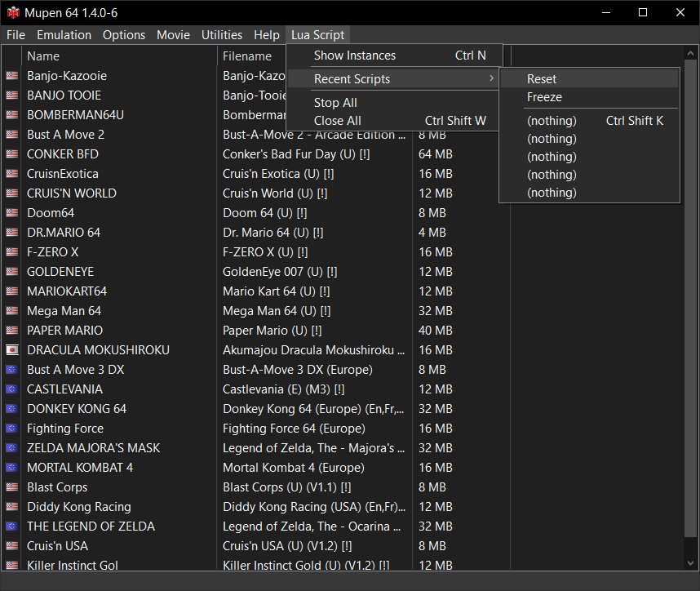Click Reset in Recent Scripts submenu
This screenshot has height=591, width=700.
[x=589, y=79]
